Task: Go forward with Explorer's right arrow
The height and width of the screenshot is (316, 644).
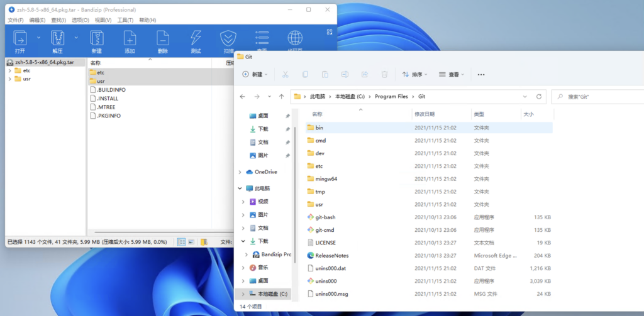Action: click(x=257, y=97)
